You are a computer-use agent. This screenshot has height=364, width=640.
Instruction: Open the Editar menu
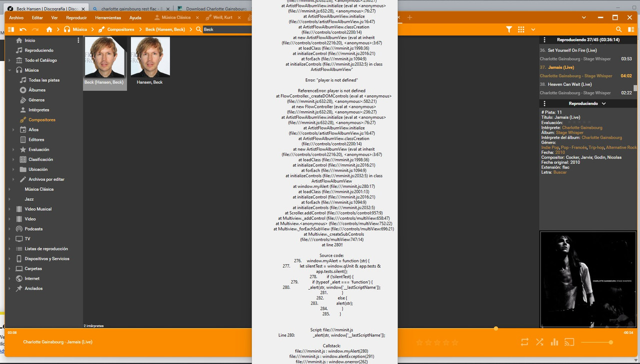[x=37, y=17]
